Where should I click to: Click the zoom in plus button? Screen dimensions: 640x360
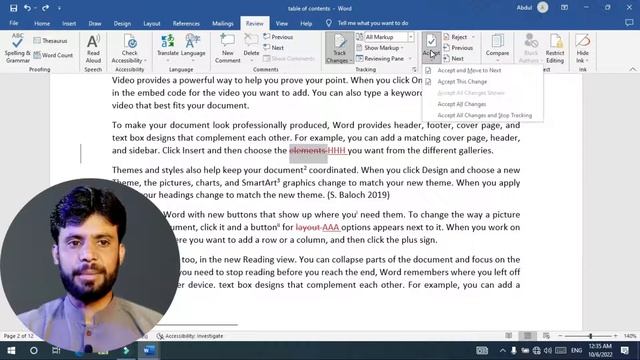pos(616,336)
